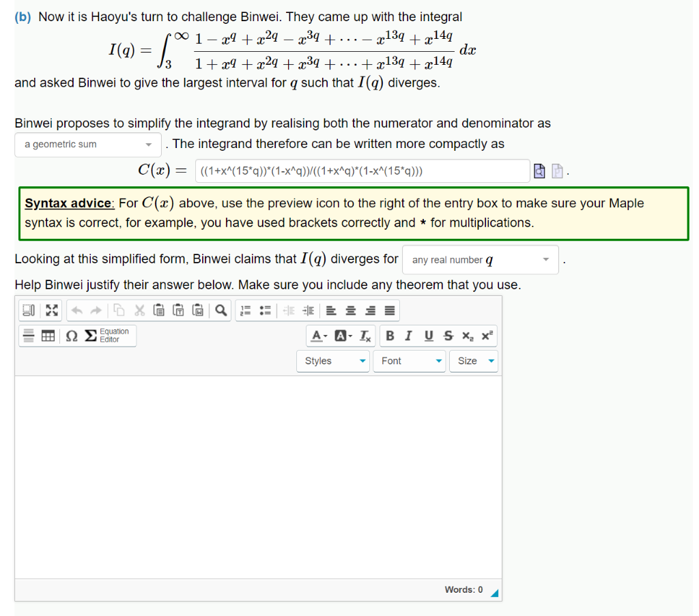Open the text color picker

tap(317, 336)
